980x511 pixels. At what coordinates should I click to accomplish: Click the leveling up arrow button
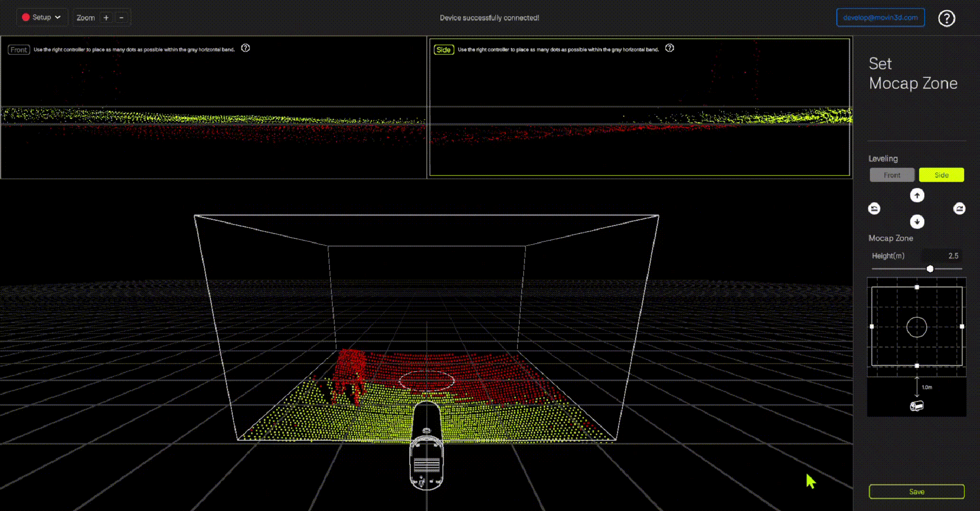(917, 195)
